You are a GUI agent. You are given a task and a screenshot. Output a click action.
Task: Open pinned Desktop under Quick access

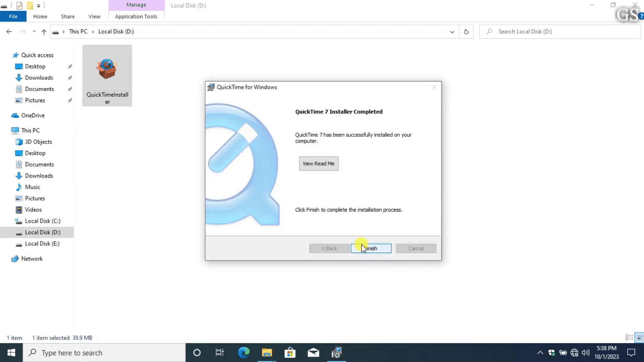35,66
